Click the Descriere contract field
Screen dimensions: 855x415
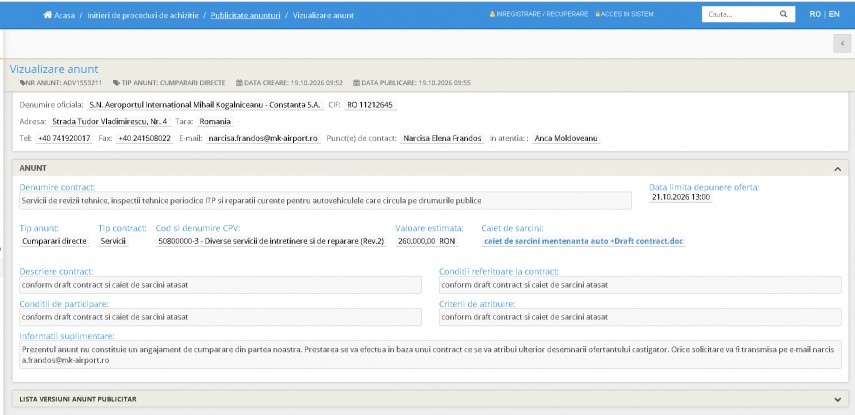click(220, 285)
